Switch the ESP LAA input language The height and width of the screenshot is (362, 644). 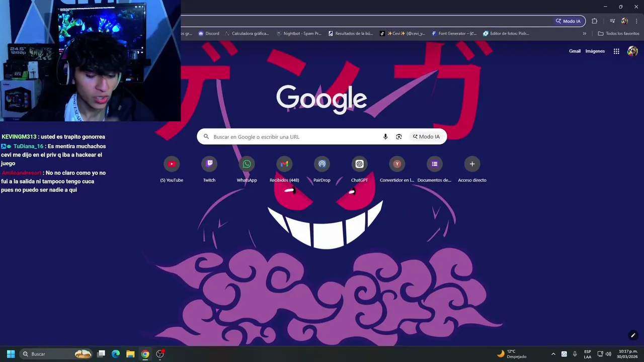point(588,354)
